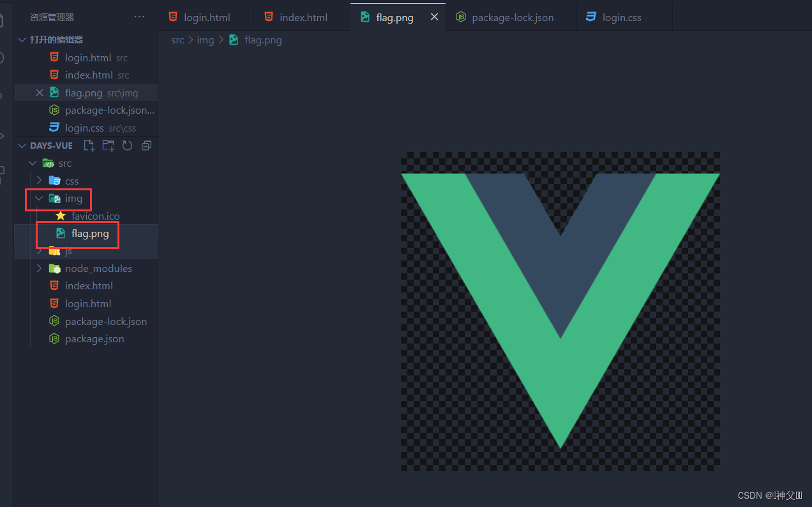Close flag.png in the open editors list

click(40, 93)
